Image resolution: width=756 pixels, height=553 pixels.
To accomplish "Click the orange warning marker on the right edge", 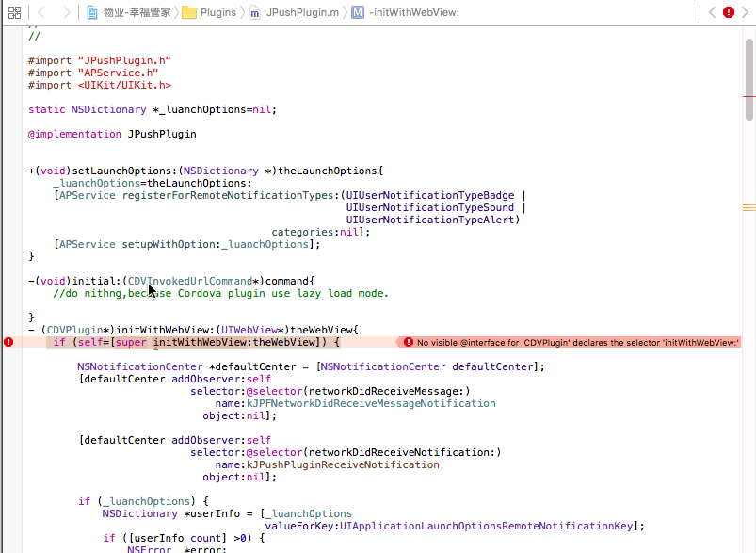I will tap(748, 206).
